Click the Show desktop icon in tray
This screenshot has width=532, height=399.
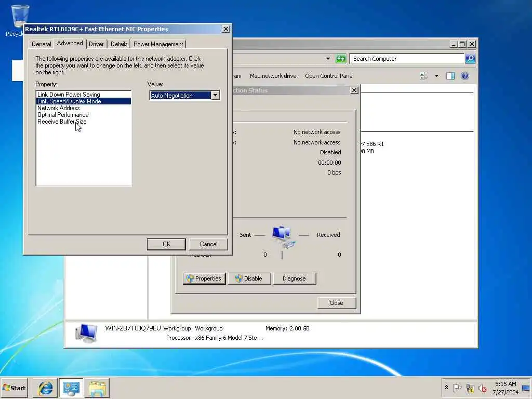click(x=526, y=388)
